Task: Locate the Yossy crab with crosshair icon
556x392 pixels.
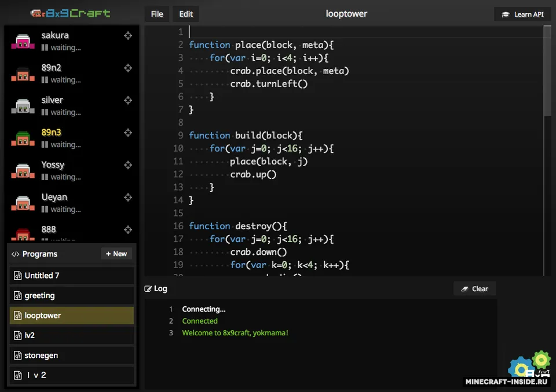Action: 128,165
